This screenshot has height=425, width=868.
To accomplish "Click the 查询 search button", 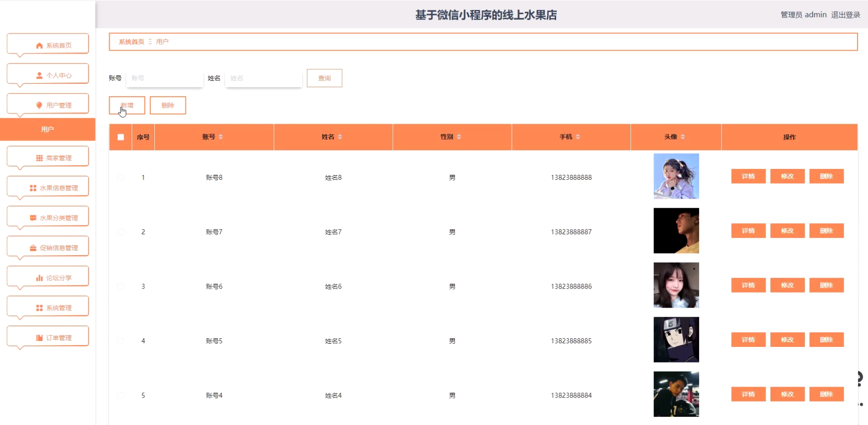I will tap(324, 78).
